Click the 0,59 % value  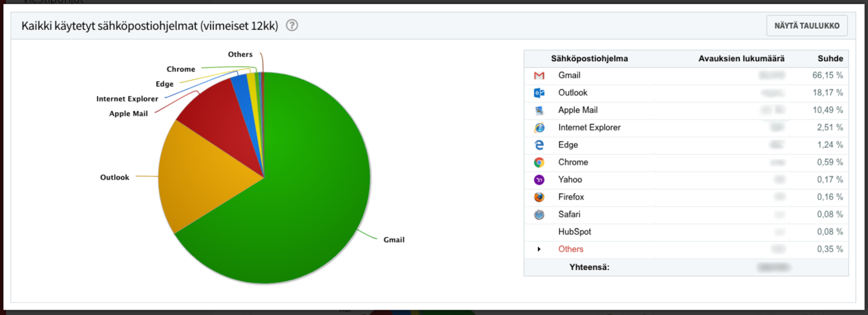[x=830, y=162]
